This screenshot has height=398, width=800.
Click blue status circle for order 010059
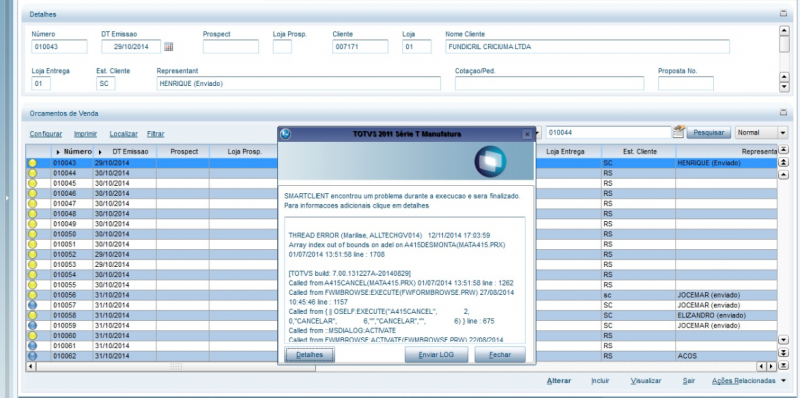[x=32, y=326]
